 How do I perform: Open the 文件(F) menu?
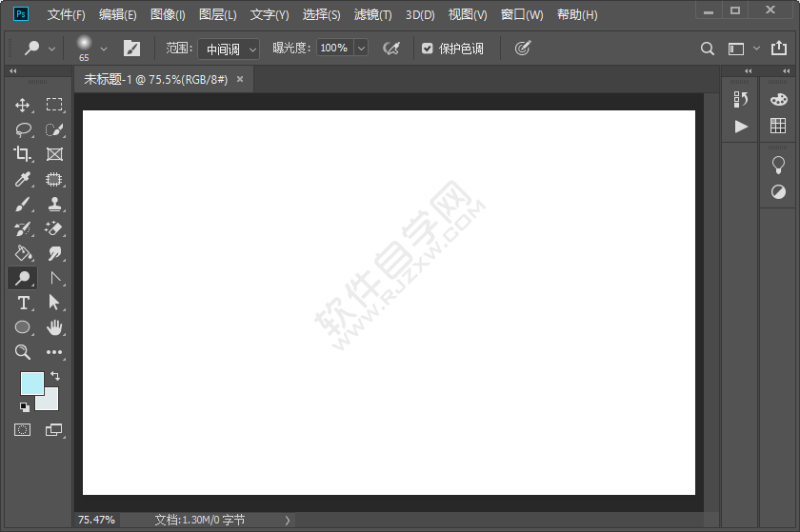click(x=67, y=15)
